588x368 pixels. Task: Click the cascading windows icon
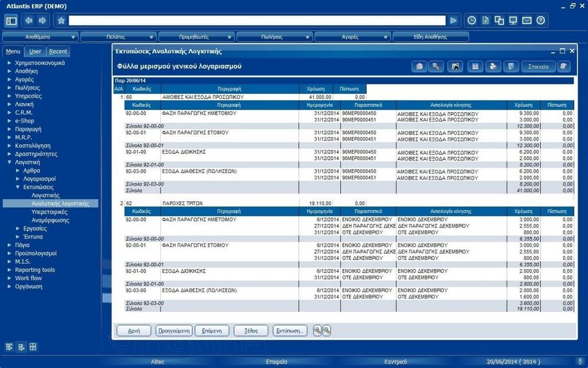(x=499, y=21)
